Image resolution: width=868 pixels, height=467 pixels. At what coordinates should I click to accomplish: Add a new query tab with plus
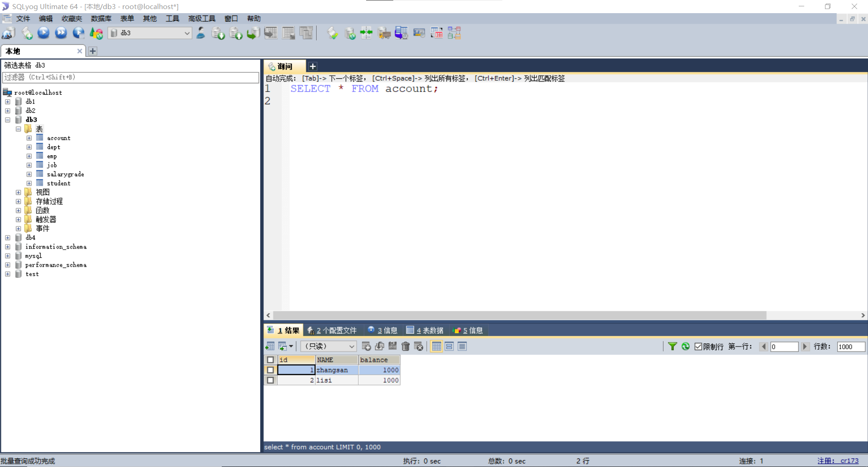click(313, 66)
